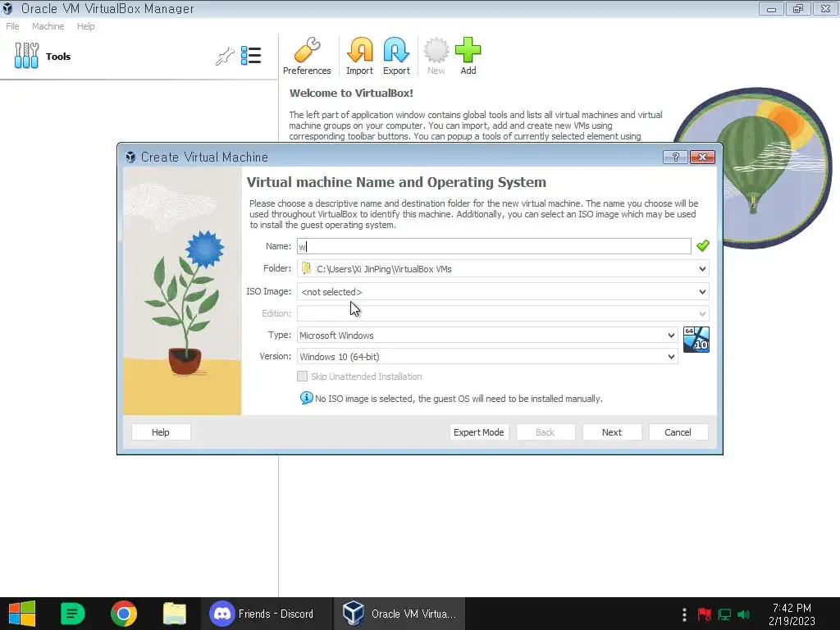Screen dimensions: 840x630
Task: Click the VirtualBox logo in dialog title
Action: (130, 157)
